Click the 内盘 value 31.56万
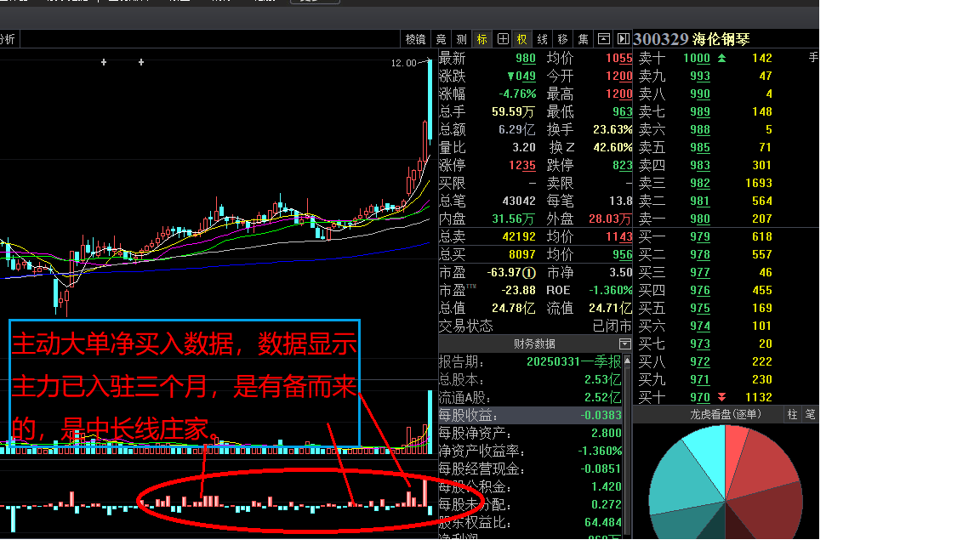The height and width of the screenshot is (551, 980). point(514,219)
